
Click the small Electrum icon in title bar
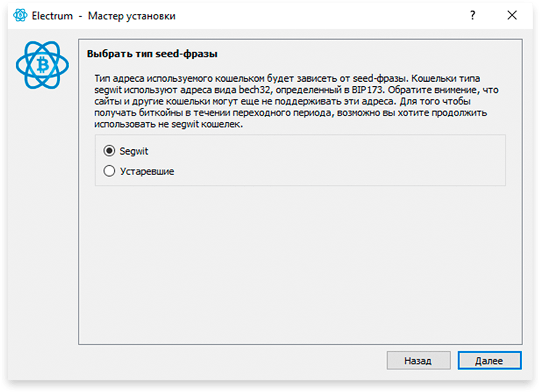coord(20,16)
